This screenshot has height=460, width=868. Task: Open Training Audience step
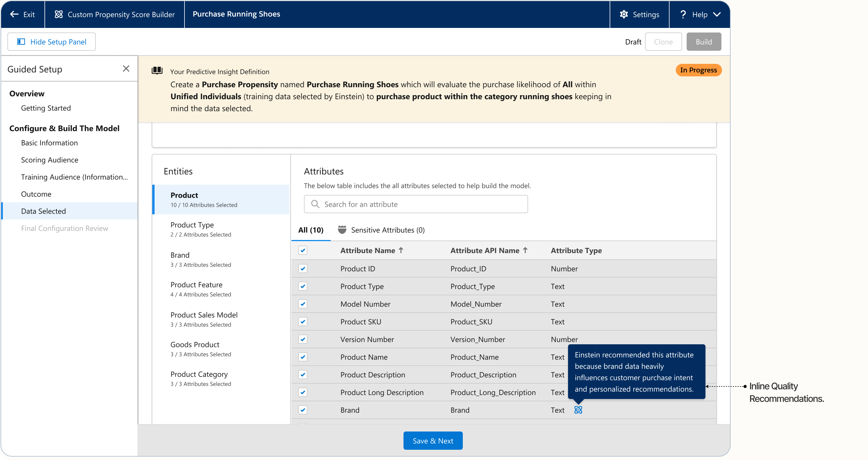(74, 177)
